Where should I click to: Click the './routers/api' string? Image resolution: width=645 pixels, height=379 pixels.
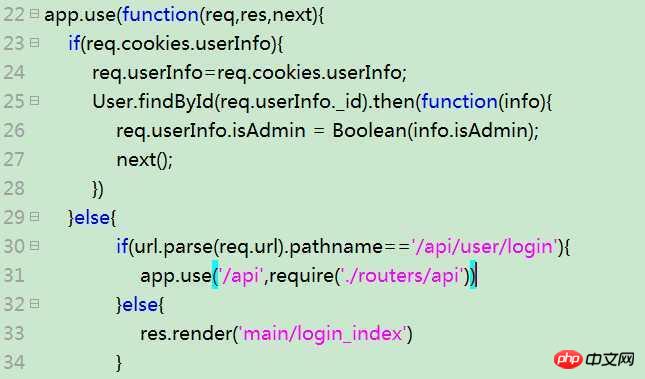(x=400, y=275)
